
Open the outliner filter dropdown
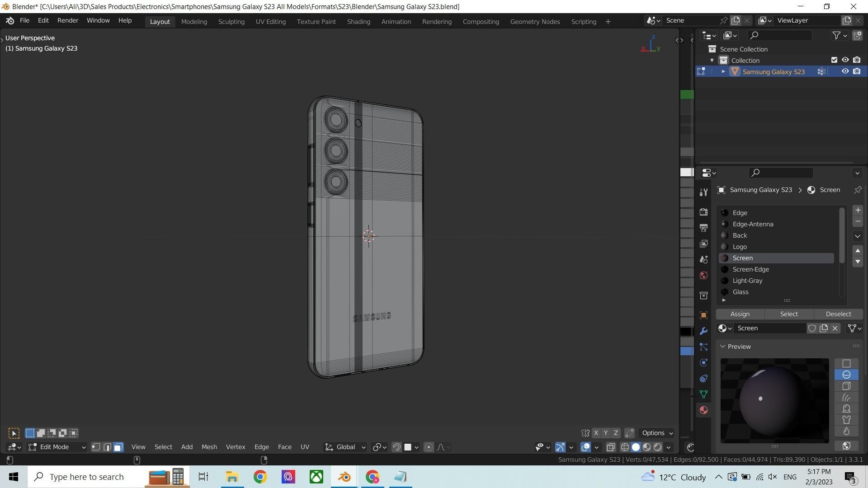pyautogui.click(x=840, y=35)
